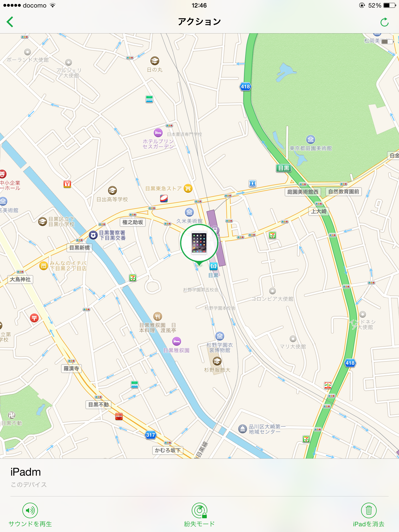
Task: Tap the red post office icon
Action: (34, 318)
